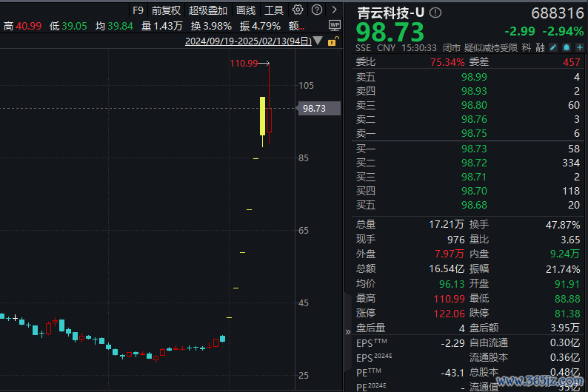
Task: Click stock code 688316
Action: pos(558,13)
